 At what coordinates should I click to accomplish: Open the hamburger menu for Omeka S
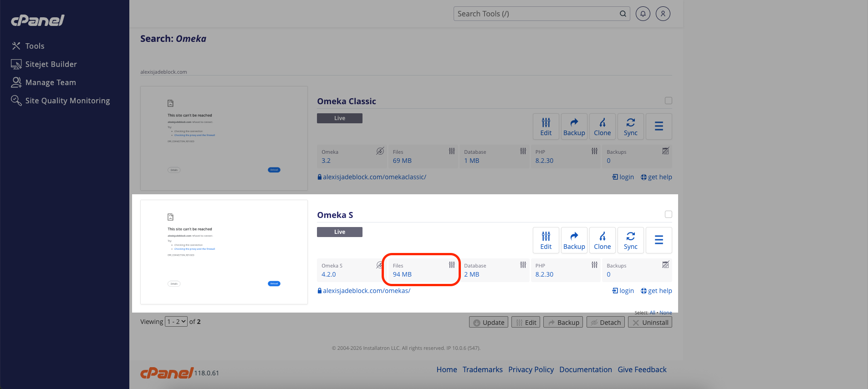pos(659,240)
